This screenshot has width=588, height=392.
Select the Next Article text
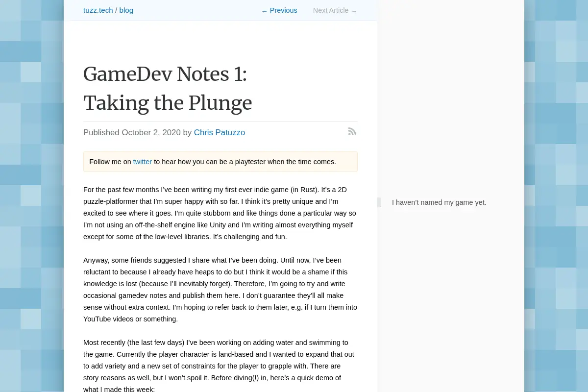331,10
